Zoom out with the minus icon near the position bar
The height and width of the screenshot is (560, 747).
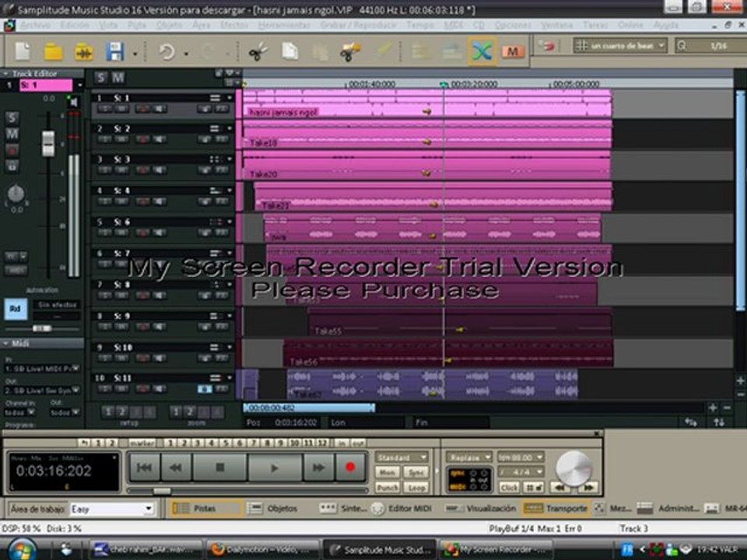pyautogui.click(x=727, y=408)
